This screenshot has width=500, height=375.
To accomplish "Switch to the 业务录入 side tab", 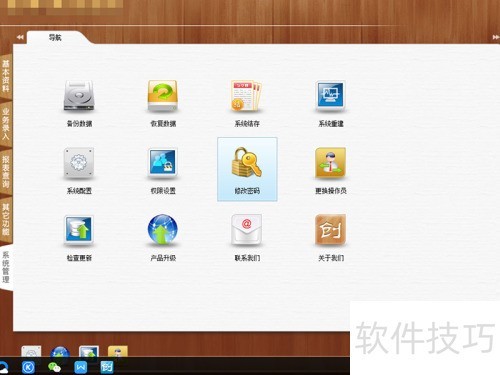I will tap(6, 123).
